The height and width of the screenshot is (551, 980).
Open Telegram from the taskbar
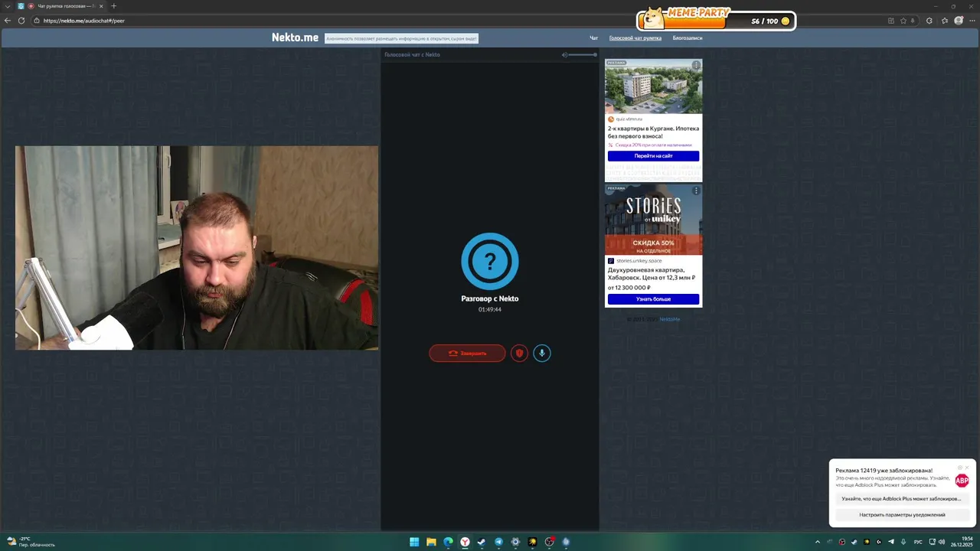(x=498, y=542)
